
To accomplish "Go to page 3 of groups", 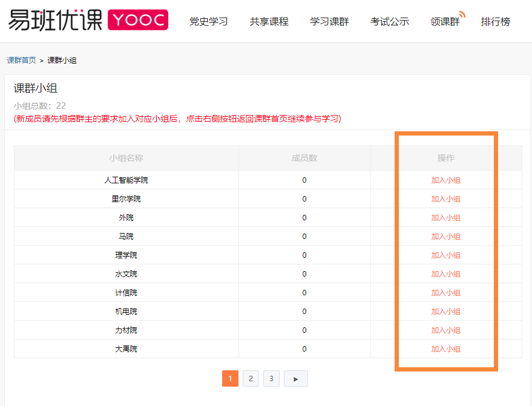I will point(271,379).
